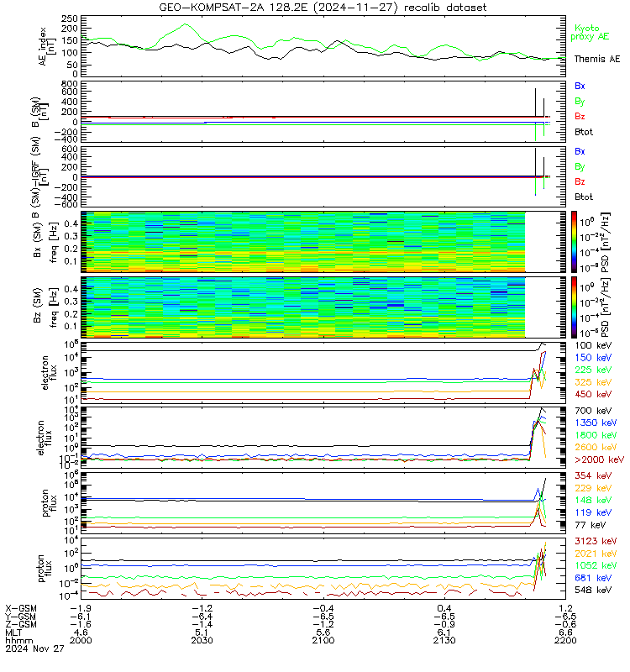Click Btot legend in the B (SM) panel
This screenshot has width=630, height=672.
584,132
